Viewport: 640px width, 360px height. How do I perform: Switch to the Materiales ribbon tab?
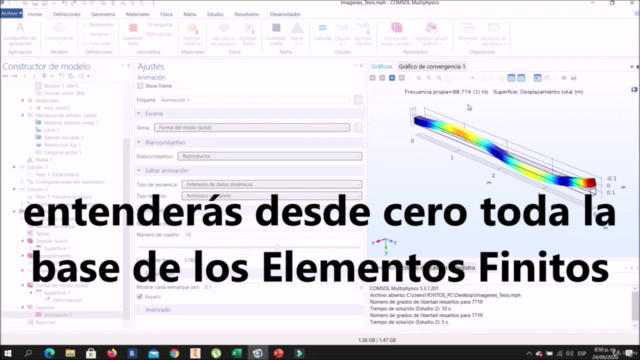tap(138, 14)
